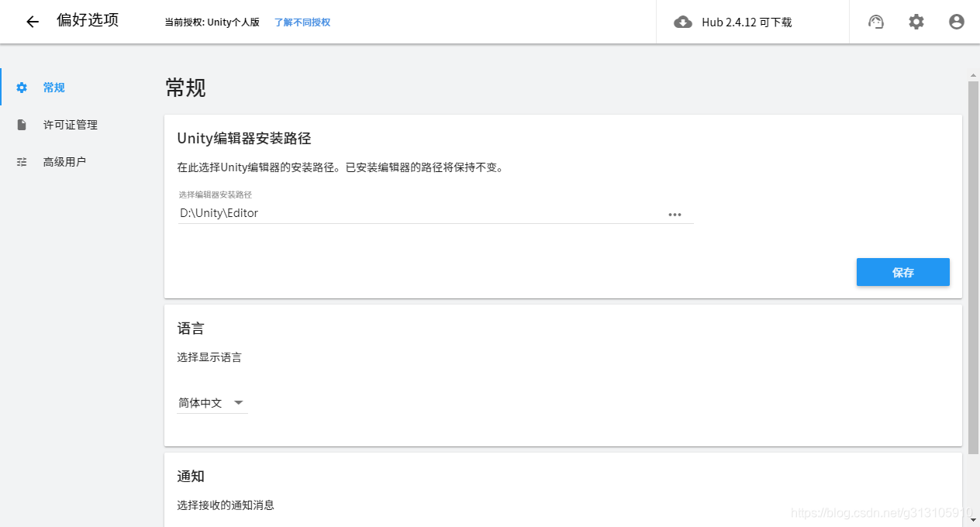Open settings gear icon in top bar
The width and height of the screenshot is (980, 527).
tap(916, 22)
